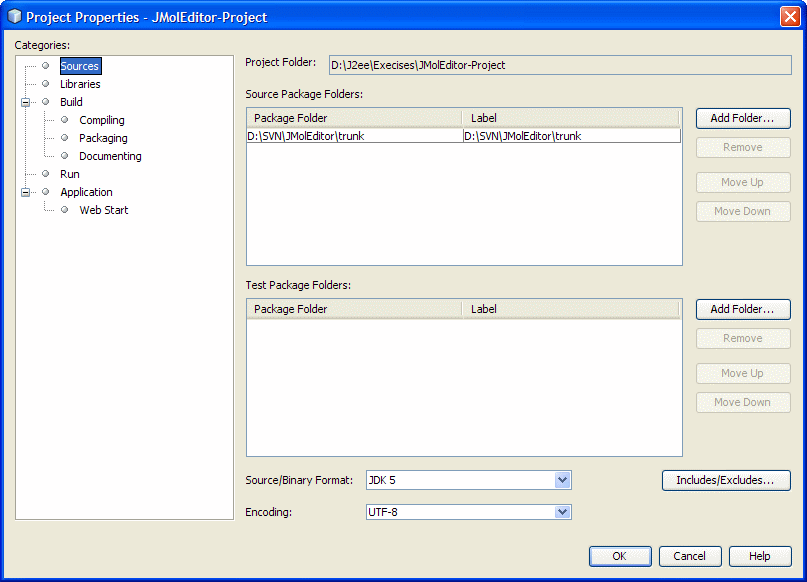Click the bullet icon beside Documenting
Screen dimensions: 807x582
(x=65, y=156)
